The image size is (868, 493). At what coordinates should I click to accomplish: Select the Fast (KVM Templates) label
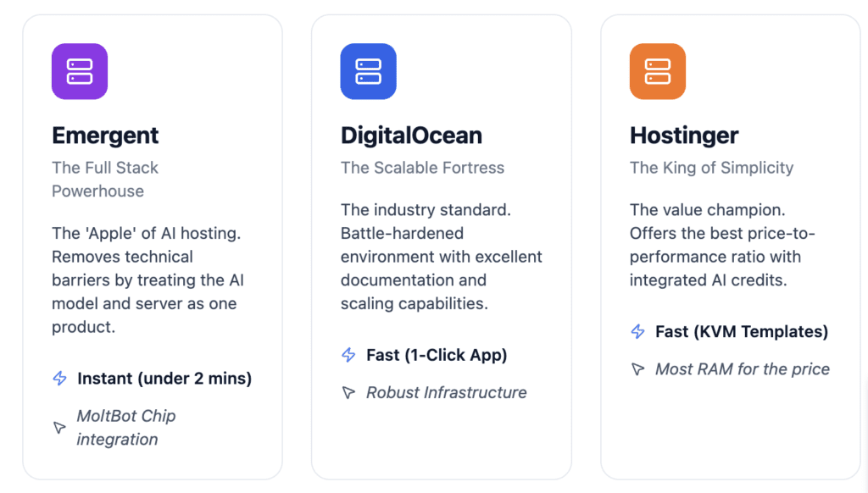(741, 331)
